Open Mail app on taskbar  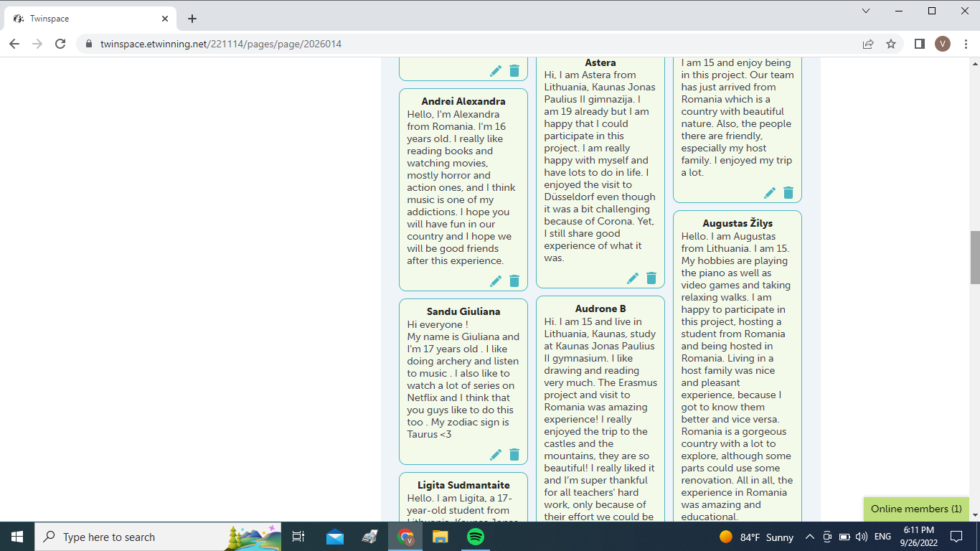(x=335, y=537)
